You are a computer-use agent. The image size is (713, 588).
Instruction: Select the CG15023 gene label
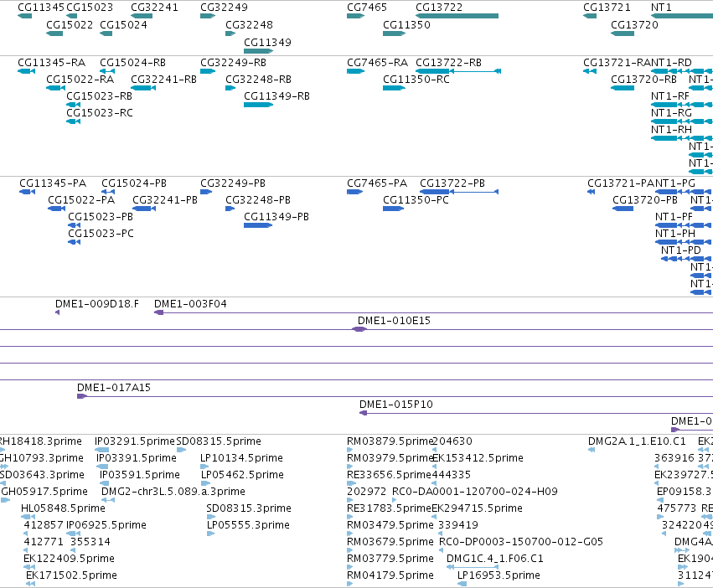click(90, 8)
